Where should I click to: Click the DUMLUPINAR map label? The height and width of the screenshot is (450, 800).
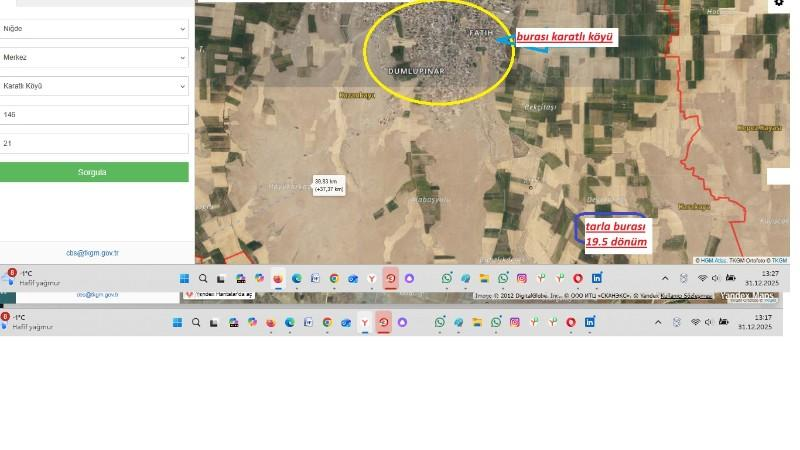coord(417,71)
